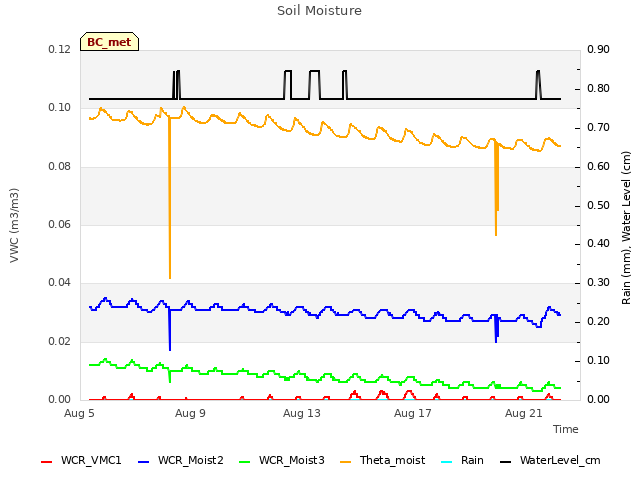Click the blue WCR_Moist2 downward spike near Aug 8

[x=170, y=331]
